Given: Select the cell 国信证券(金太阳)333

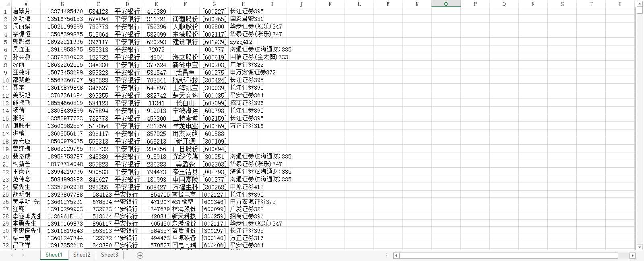Looking at the screenshot, I should [259, 57].
